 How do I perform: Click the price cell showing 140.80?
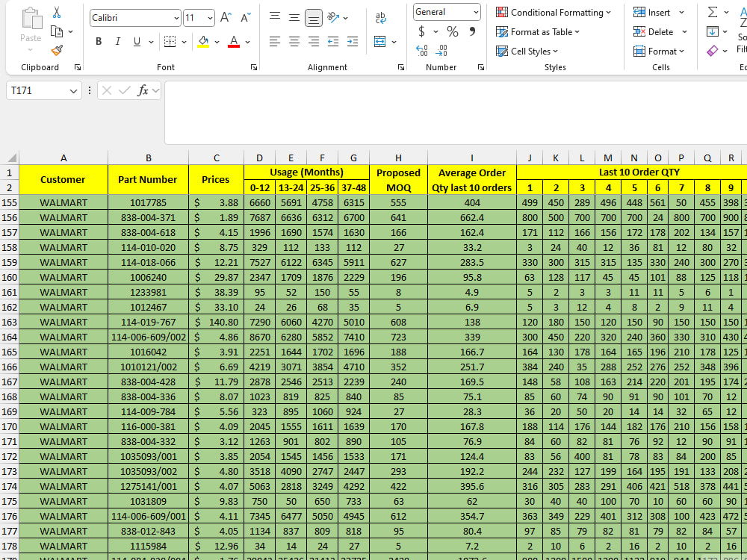pos(217,322)
